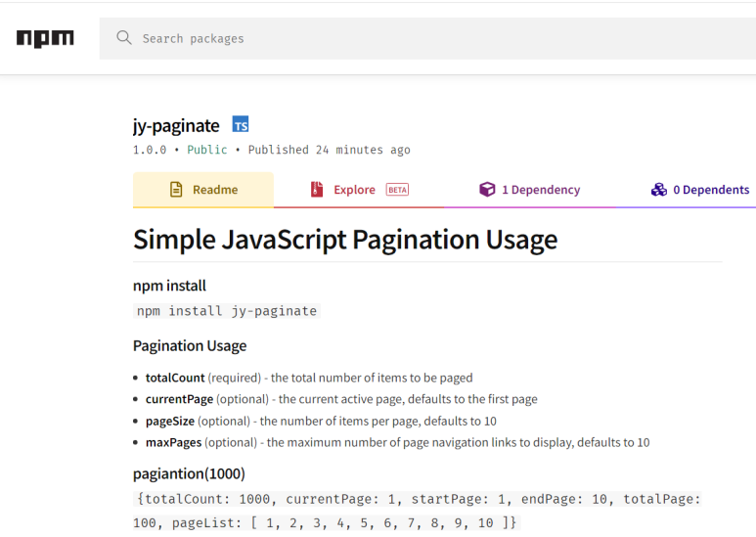
Task: Click the 'Pagination Usage' heading
Action: pos(190,346)
